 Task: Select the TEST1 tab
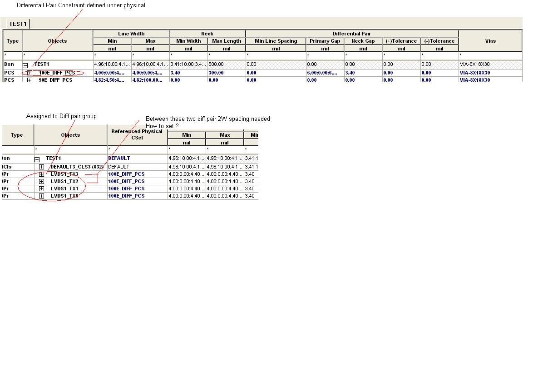18,24
